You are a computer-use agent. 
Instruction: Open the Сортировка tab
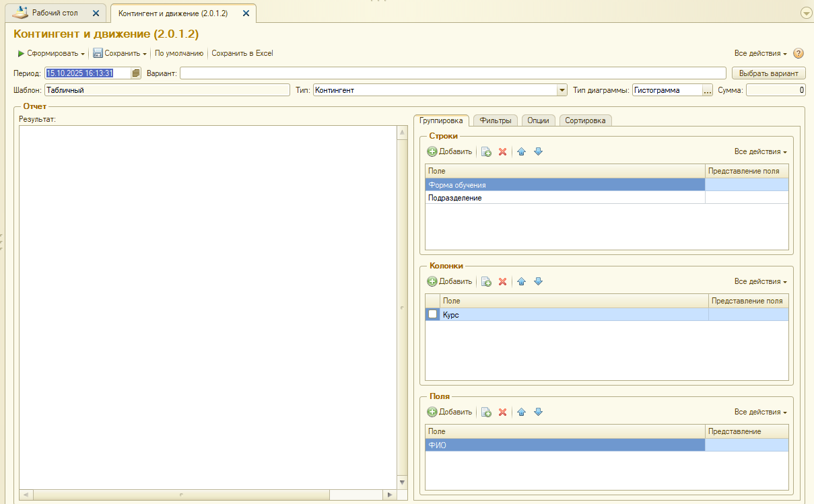click(585, 120)
